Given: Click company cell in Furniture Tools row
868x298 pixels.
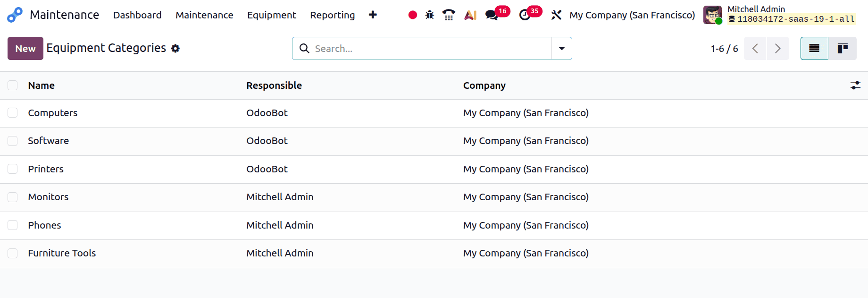Looking at the screenshot, I should (x=526, y=253).
